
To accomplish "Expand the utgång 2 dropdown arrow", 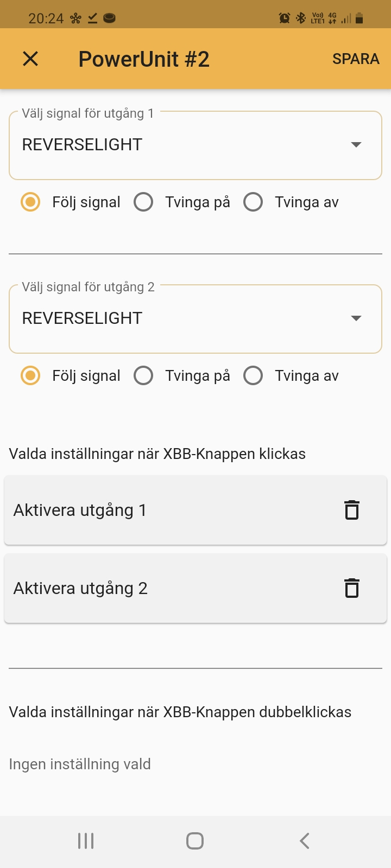I will (356, 318).
